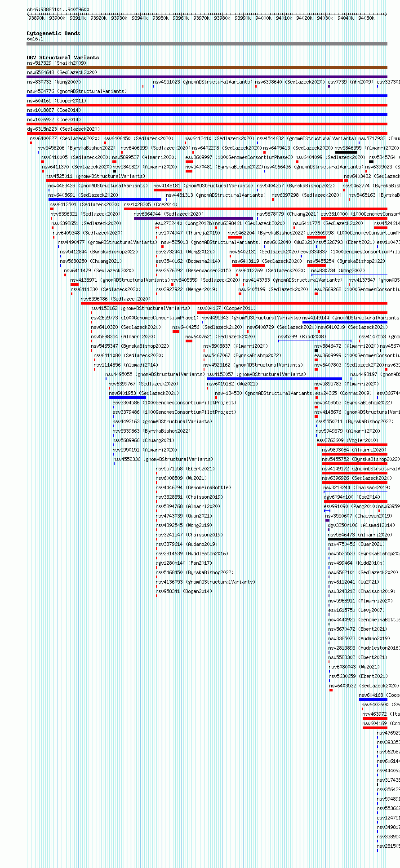Click the black bar under nsv5846473

358,539
